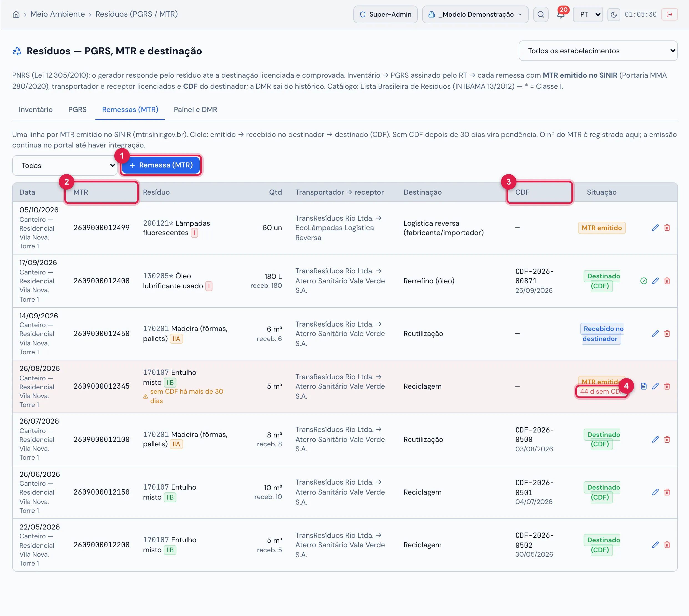Toggle dark mode moon icon
This screenshot has height=616, width=689.
(614, 14)
